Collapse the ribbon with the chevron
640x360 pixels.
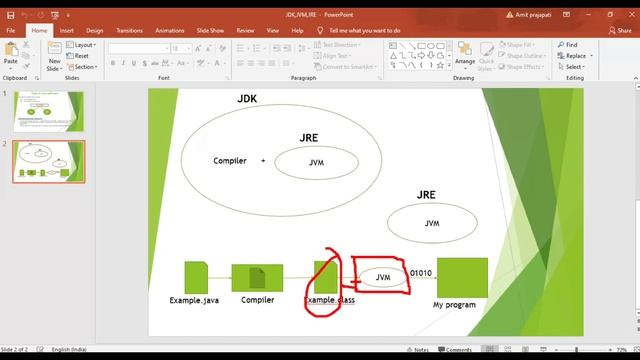pyautogui.click(x=636, y=78)
